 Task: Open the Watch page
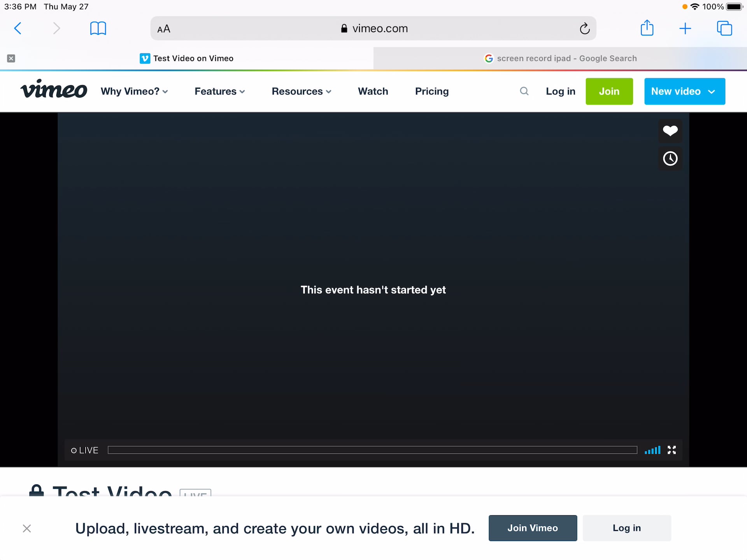(x=373, y=91)
